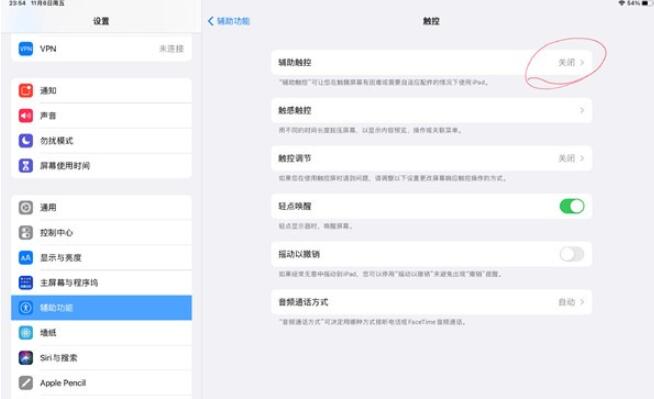Open 主屏幕与程序坞 in the sidebar
This screenshot has width=654, height=399.
[x=101, y=282]
